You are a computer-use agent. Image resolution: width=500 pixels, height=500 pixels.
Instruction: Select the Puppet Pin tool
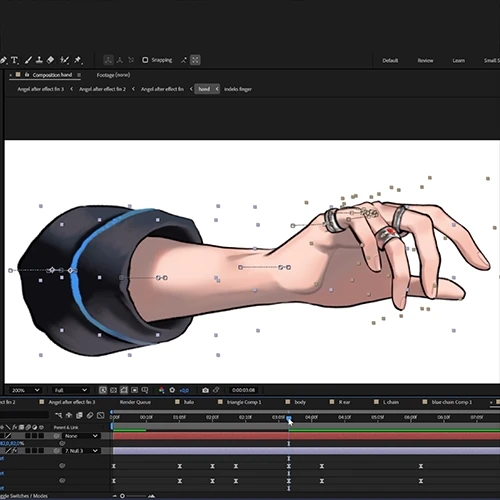pyautogui.click(x=78, y=60)
